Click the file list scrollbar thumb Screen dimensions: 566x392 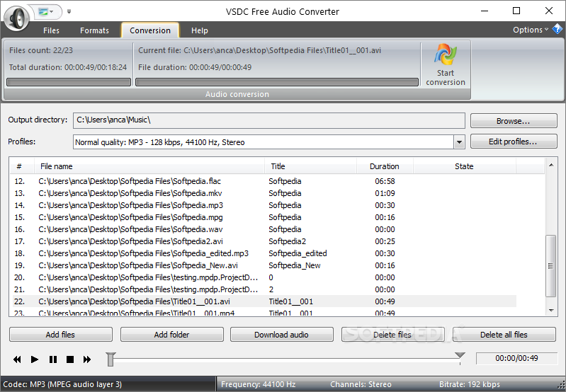tap(551, 266)
